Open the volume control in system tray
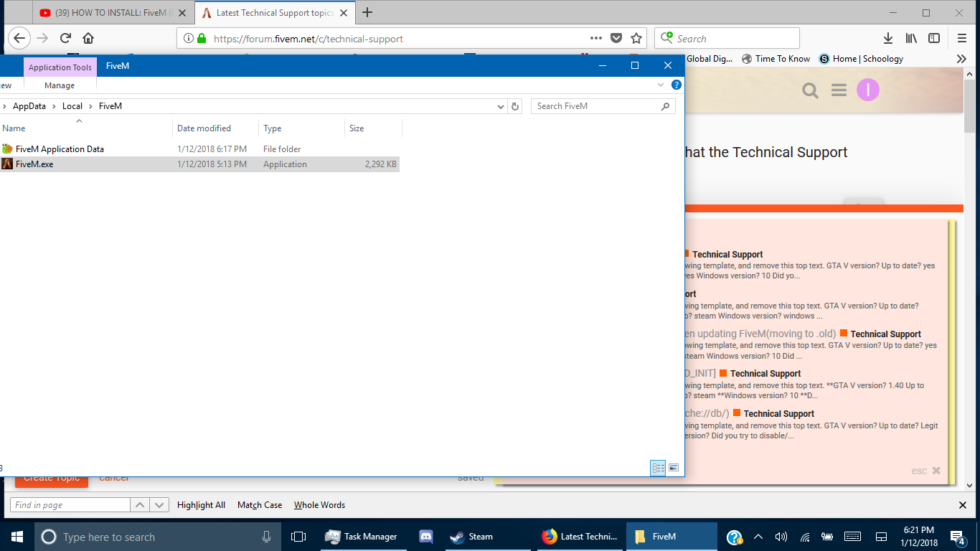Screen dimensions: 980x551 point(781,537)
